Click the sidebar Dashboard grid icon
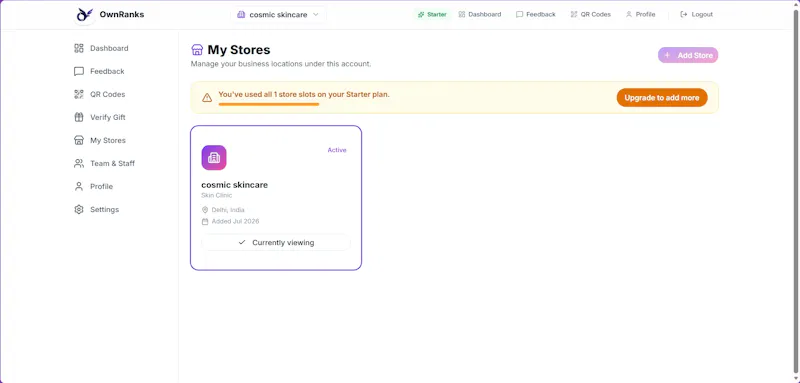Viewport: 800px width, 383px height. click(79, 48)
